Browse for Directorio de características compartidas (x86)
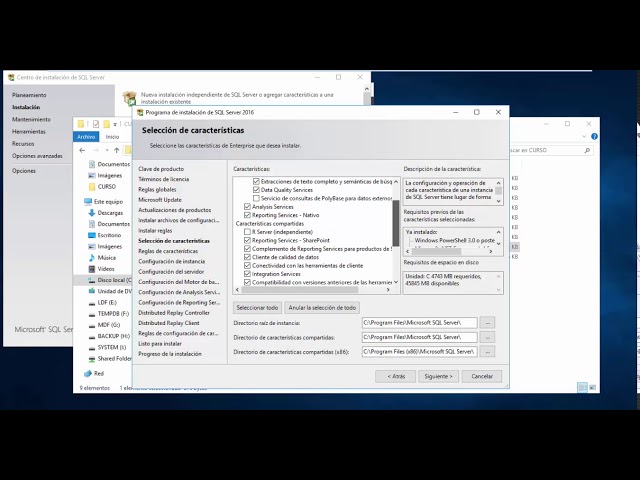The width and height of the screenshot is (640, 480). [x=487, y=351]
